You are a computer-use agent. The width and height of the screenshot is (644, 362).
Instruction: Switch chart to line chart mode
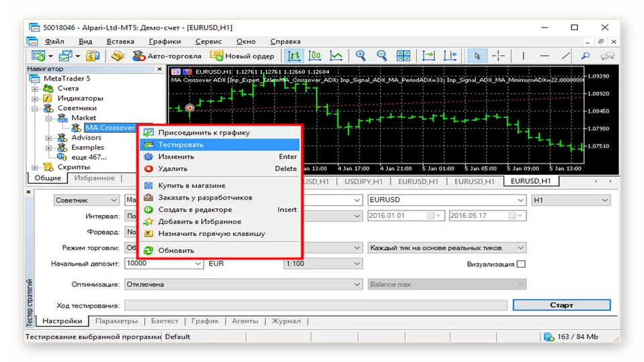336,56
